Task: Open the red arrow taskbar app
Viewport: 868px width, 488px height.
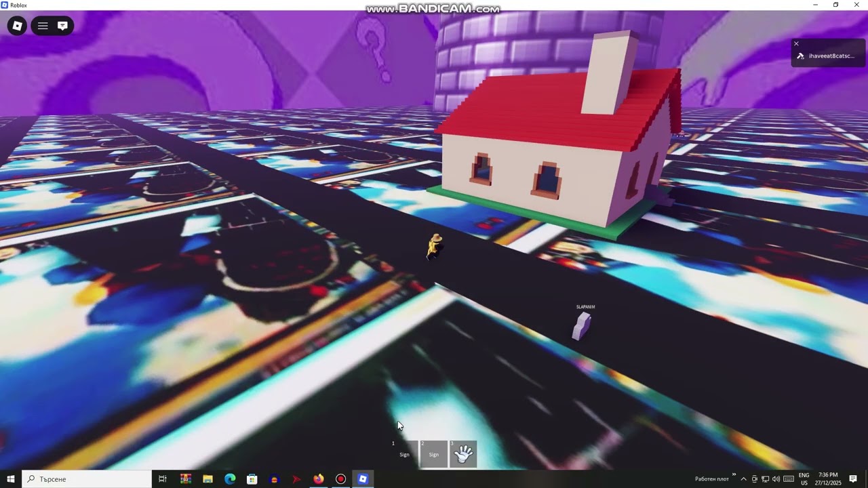Action: point(296,479)
